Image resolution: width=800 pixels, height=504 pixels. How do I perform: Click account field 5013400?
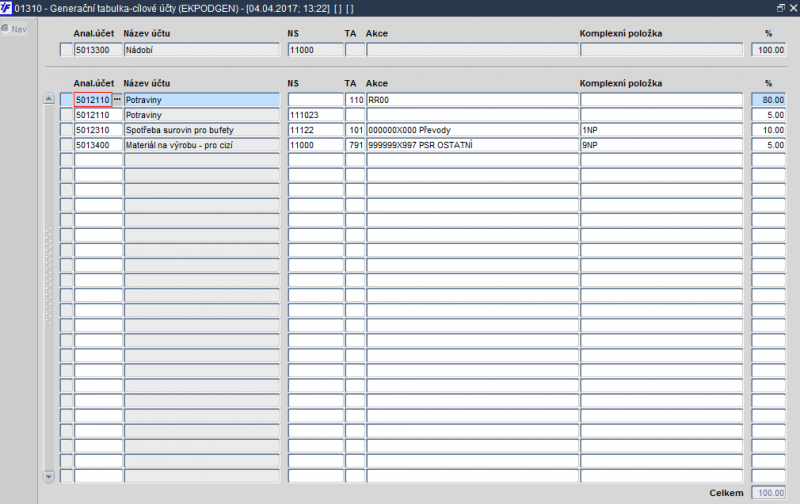[x=98, y=145]
